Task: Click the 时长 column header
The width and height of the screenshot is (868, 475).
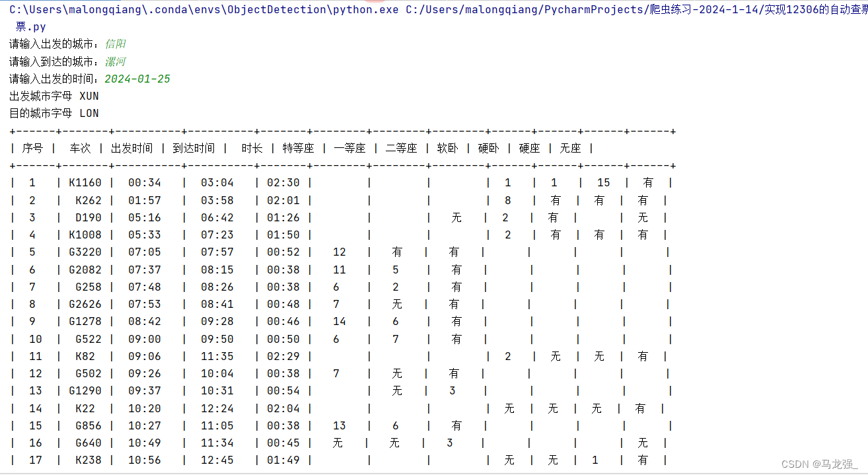Action: (x=252, y=149)
